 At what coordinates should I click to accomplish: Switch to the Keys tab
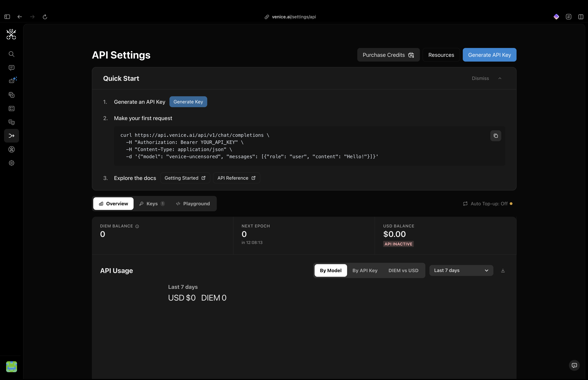pos(152,204)
